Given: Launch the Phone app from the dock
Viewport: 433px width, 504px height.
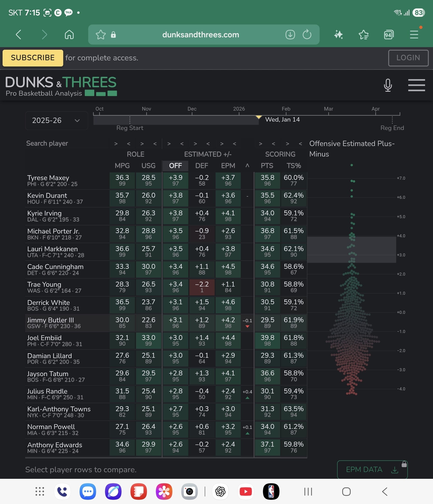Looking at the screenshot, I should pyautogui.click(x=62, y=491).
